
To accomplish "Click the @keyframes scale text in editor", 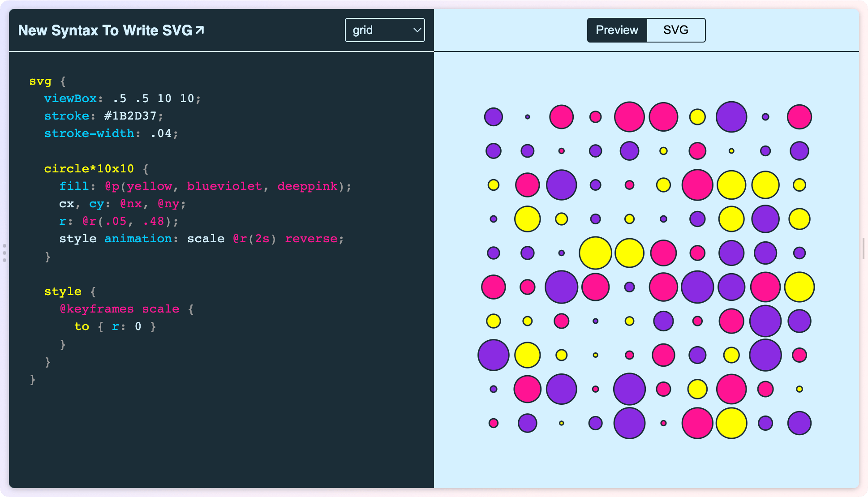I will point(119,309).
